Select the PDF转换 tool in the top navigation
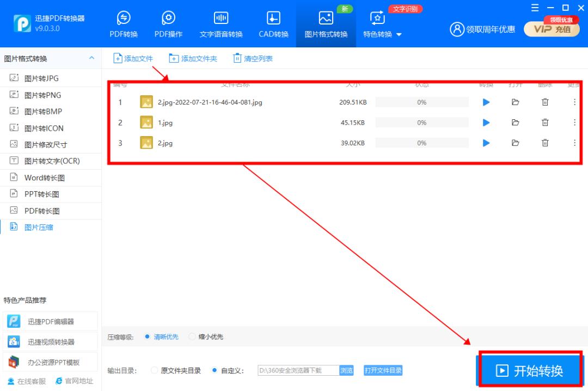This screenshot has width=588, height=391. (x=123, y=24)
